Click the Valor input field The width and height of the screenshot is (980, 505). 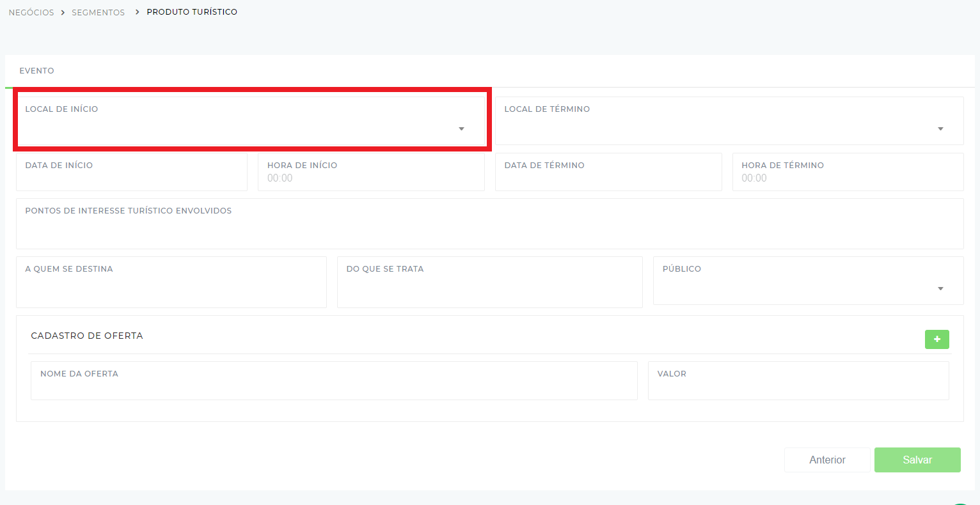(798, 381)
